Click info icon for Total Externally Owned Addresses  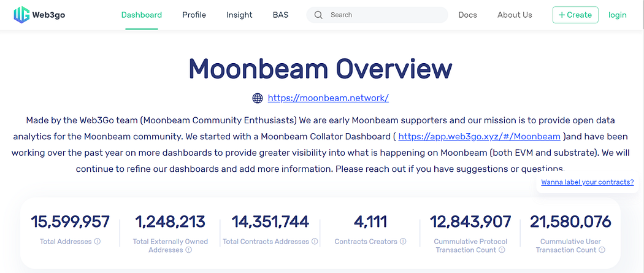point(189,250)
